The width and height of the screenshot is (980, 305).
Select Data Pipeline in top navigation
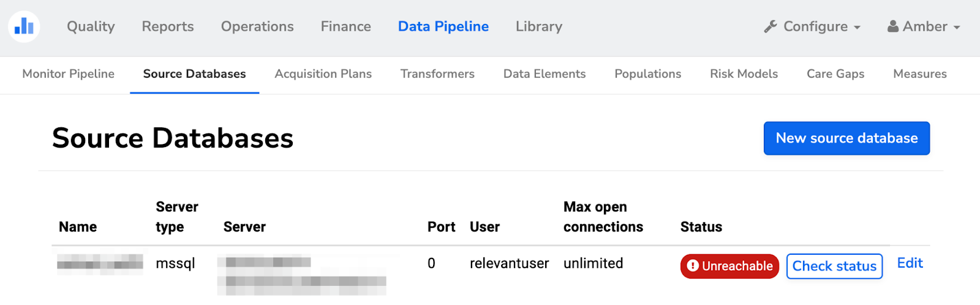pos(443,26)
